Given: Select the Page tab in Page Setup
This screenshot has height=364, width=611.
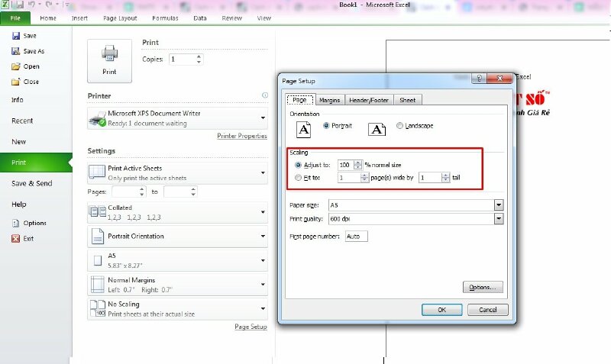Looking at the screenshot, I should pyautogui.click(x=299, y=100).
